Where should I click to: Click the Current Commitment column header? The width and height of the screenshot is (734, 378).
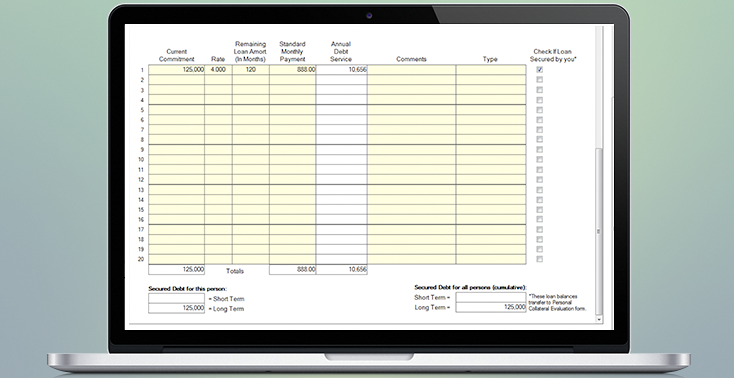pyautogui.click(x=176, y=55)
